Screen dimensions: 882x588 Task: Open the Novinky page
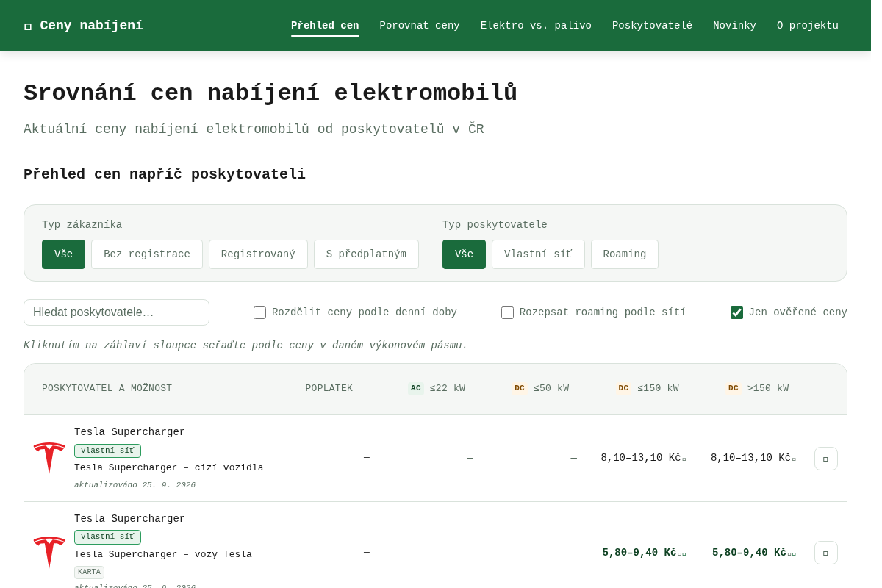pyautogui.click(x=734, y=26)
